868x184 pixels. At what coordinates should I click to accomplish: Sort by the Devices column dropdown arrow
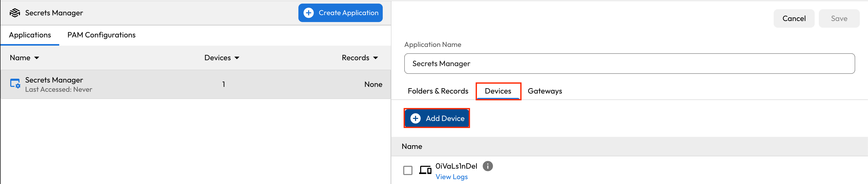click(x=237, y=58)
